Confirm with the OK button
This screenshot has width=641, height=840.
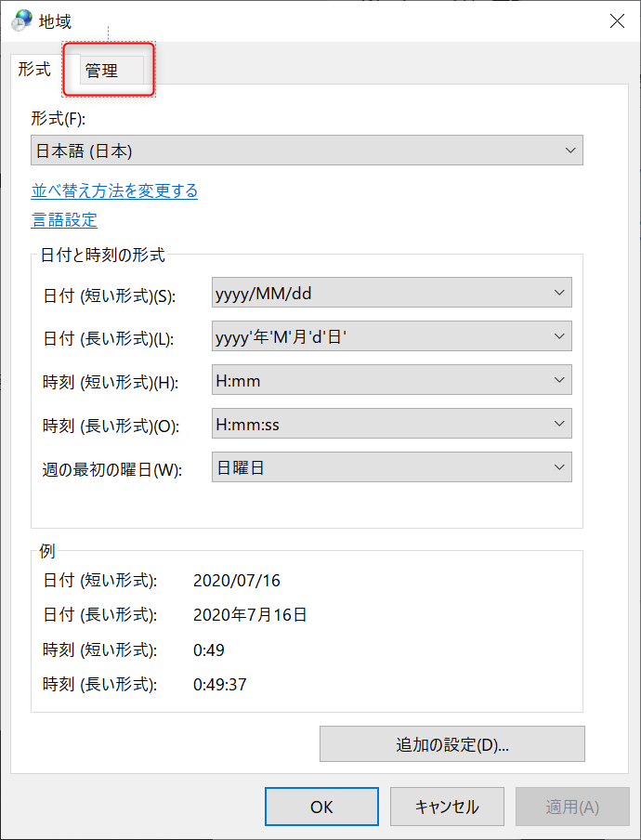321,807
